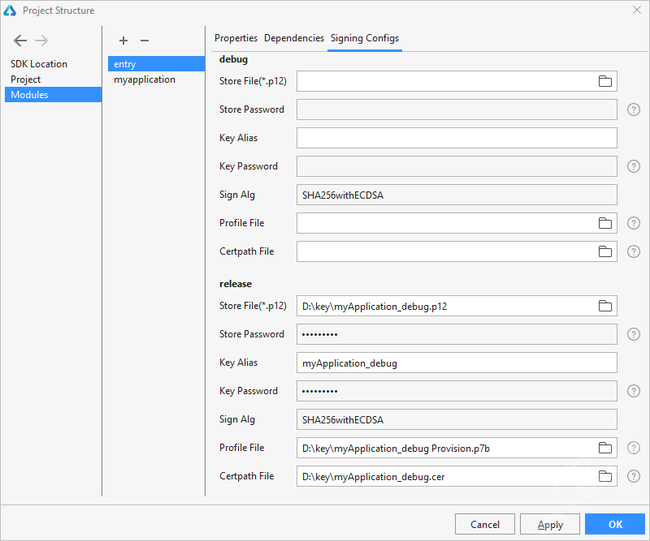Focus the debug Certpath File field

[x=456, y=251]
